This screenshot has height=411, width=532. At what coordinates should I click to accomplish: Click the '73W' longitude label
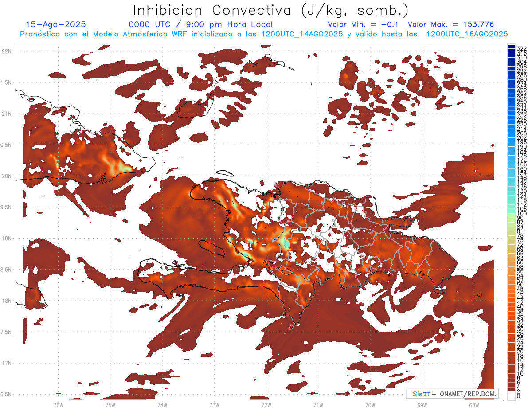coord(214,405)
